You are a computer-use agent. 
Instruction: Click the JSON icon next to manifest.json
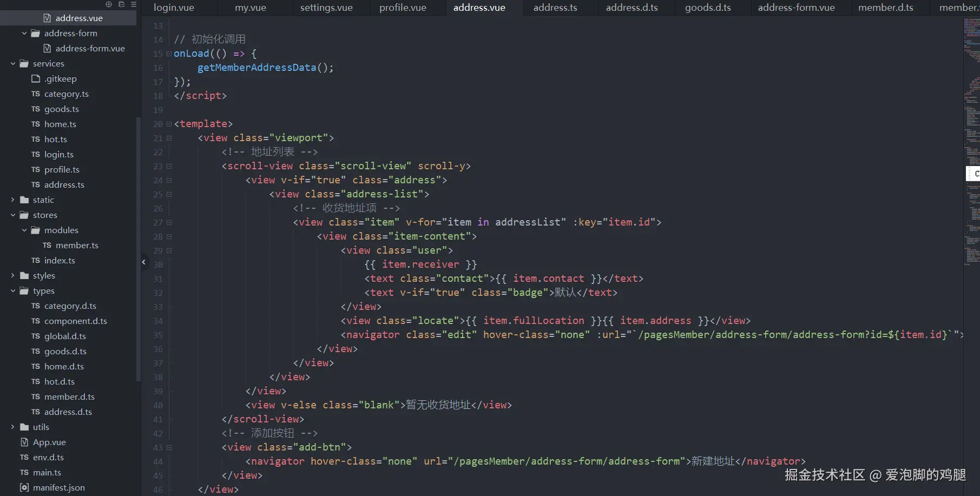[x=24, y=487]
